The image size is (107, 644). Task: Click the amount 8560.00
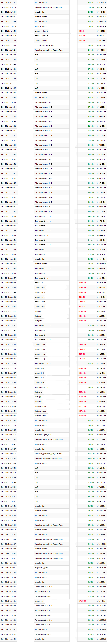(x=90, y=525)
